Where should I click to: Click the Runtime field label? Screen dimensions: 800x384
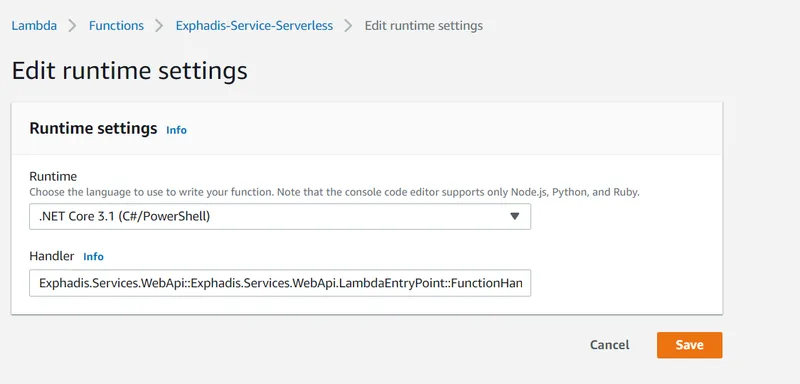pyautogui.click(x=53, y=177)
